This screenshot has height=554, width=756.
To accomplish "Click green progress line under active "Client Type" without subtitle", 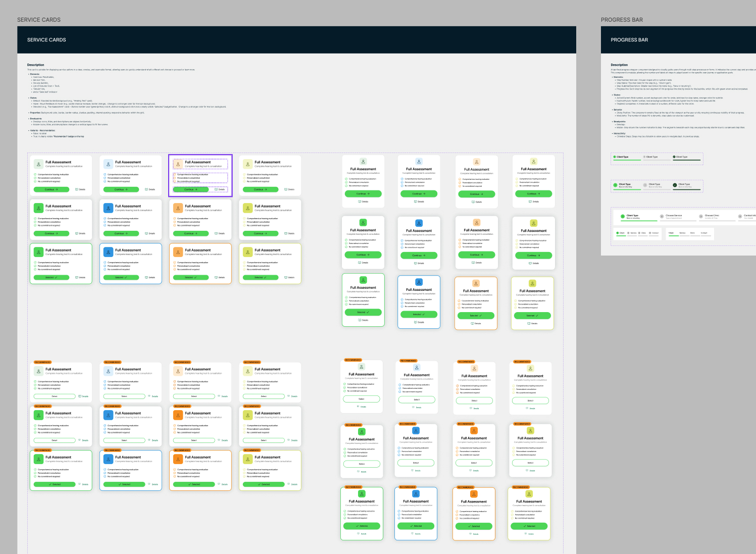I will 627,160.
